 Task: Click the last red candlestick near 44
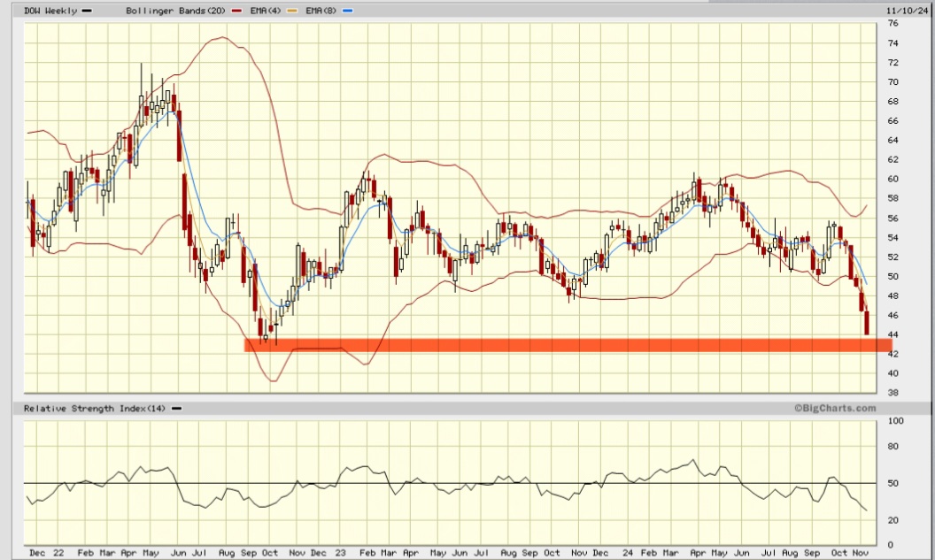(867, 323)
